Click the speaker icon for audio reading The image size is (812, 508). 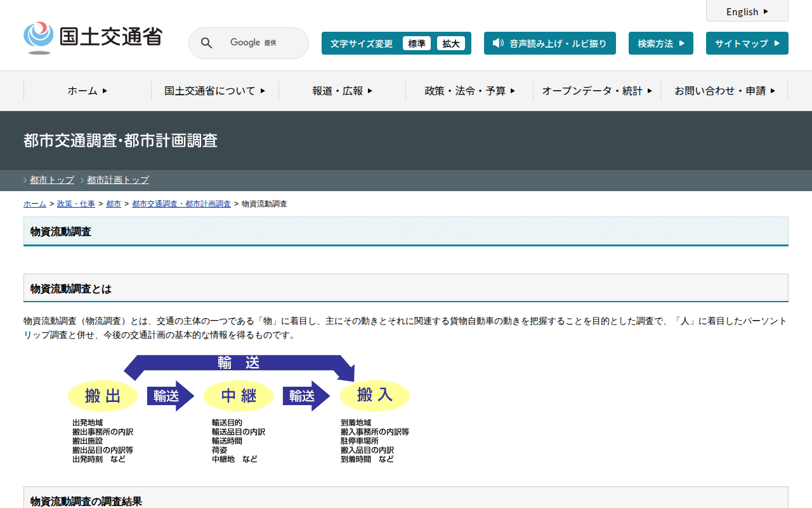pos(498,43)
